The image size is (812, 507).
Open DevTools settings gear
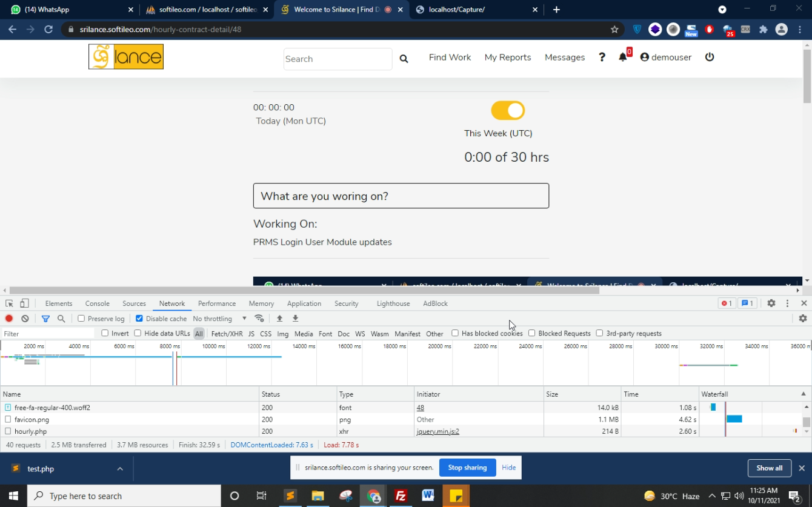(771, 303)
